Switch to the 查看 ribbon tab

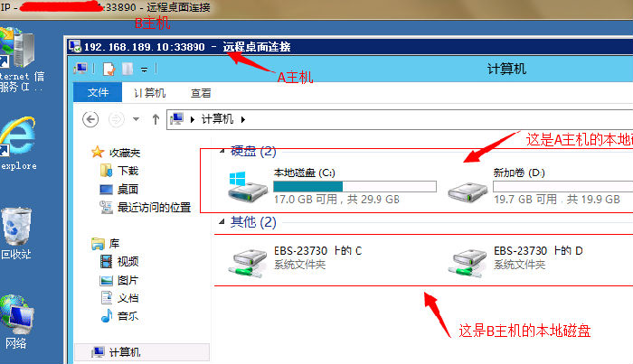pyautogui.click(x=201, y=93)
